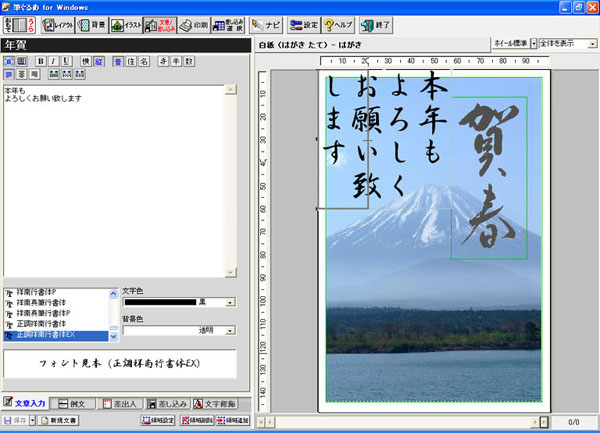Toggle Bold (B) text formatting
This screenshot has width=600, height=433.
click(41, 61)
